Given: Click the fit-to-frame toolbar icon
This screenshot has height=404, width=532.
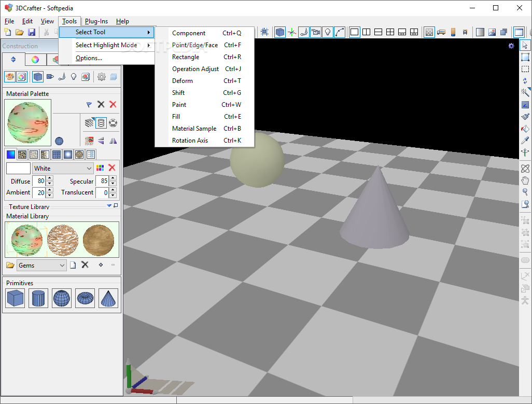Looking at the screenshot, I should (x=264, y=32).
